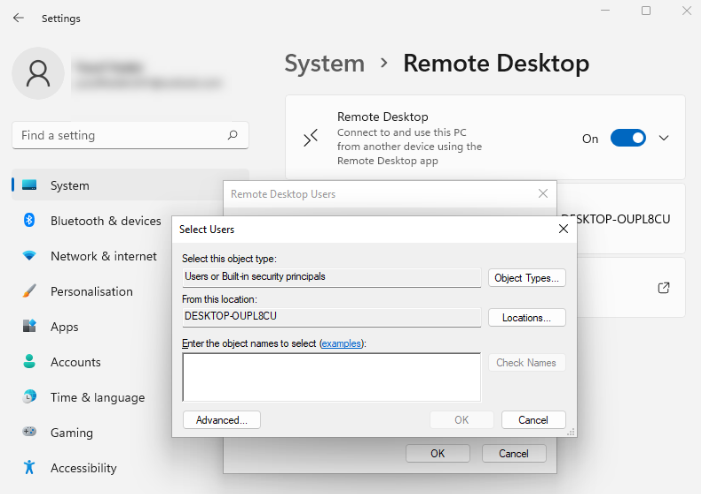Click OK in Select Users dialog
701x494 pixels.
pos(462,420)
